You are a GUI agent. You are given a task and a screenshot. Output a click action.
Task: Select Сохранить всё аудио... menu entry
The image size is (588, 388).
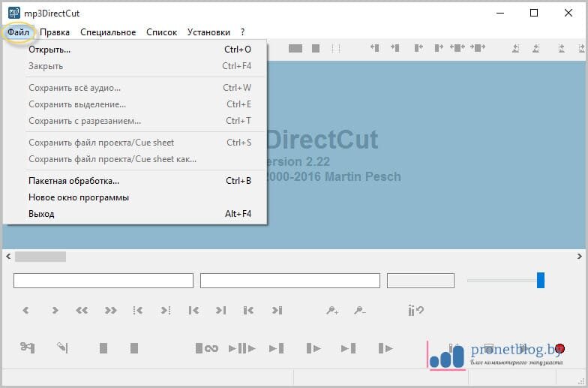pos(135,88)
